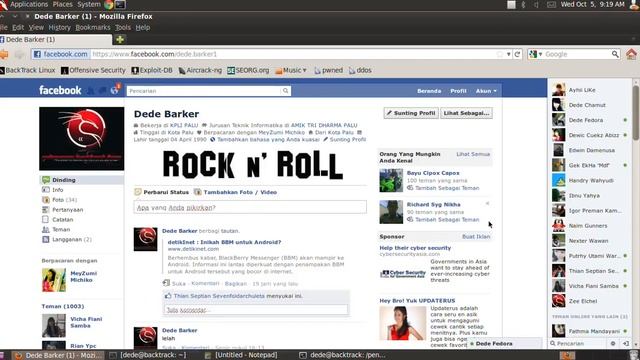640x360 pixels.
Task: Open Firefox Bookmarks menu
Action: click(x=93, y=27)
